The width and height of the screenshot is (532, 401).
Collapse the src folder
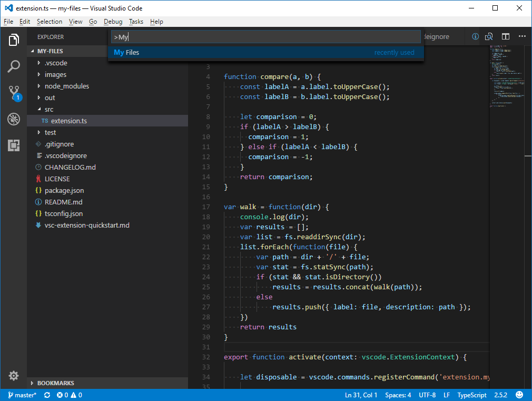point(107,109)
